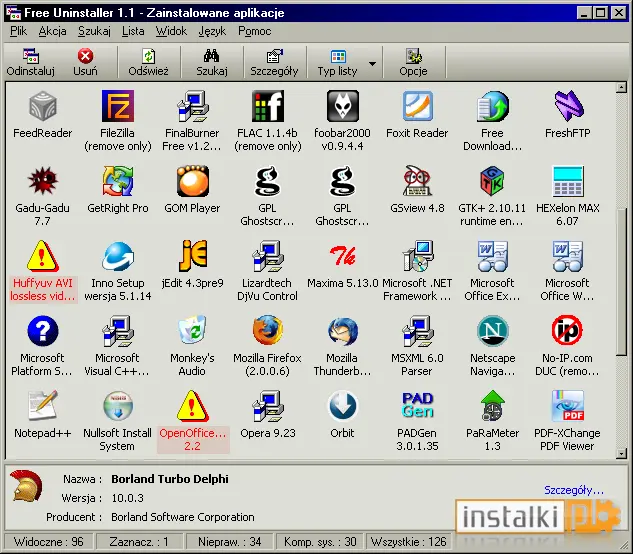Select MSXML 6.0 Parser icon
This screenshot has height=554, width=633.
point(417,331)
